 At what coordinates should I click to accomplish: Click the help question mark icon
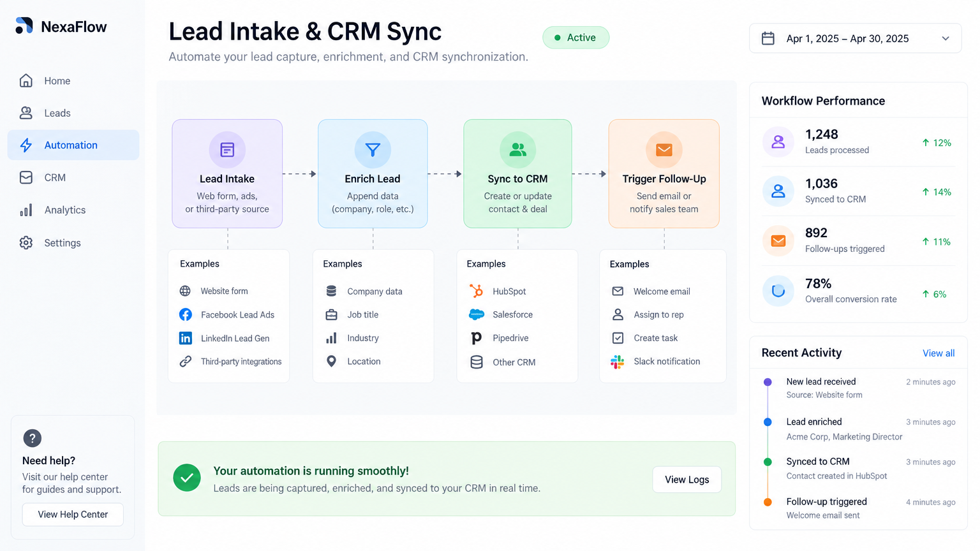(x=33, y=438)
